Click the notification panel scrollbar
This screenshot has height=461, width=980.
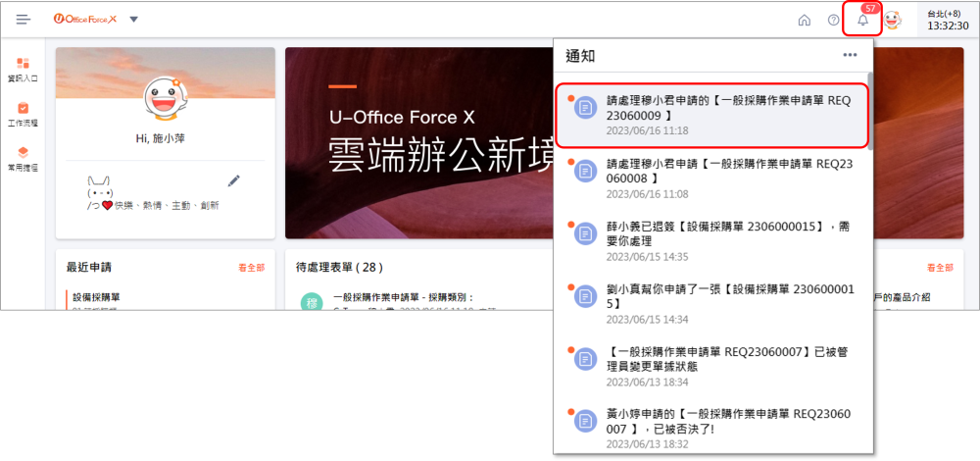870,113
